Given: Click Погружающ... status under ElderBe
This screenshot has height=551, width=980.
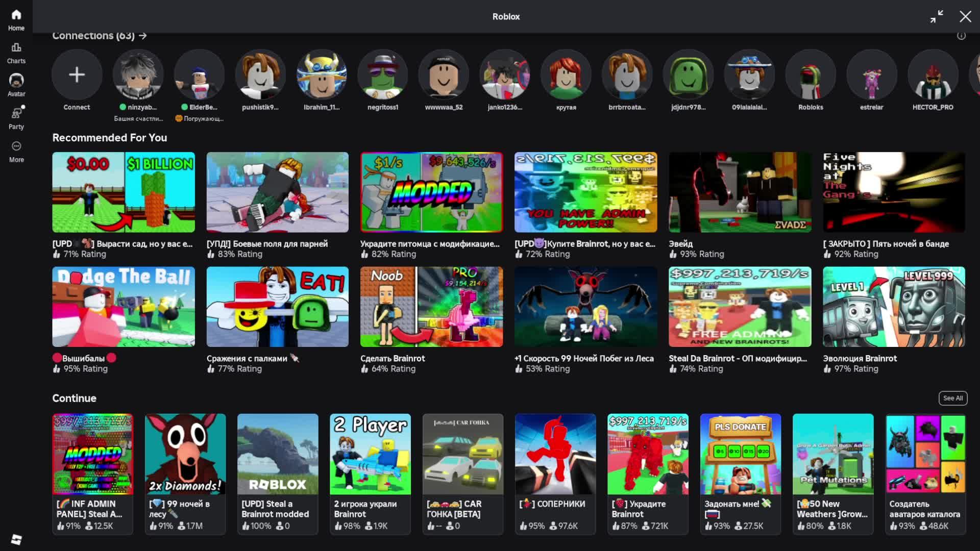Looking at the screenshot, I should point(200,119).
